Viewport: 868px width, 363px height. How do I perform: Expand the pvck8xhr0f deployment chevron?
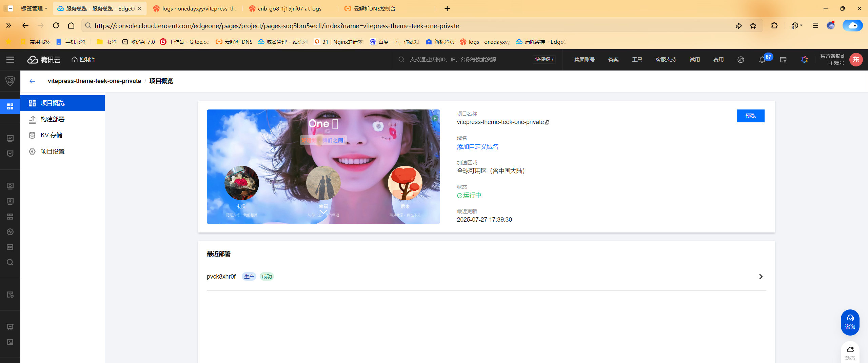761,277
